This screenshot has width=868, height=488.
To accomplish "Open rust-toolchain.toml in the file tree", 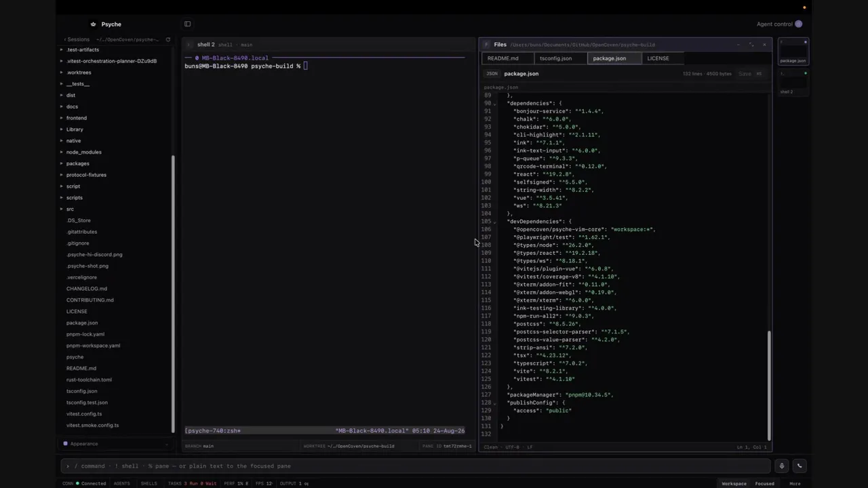I will (x=89, y=380).
